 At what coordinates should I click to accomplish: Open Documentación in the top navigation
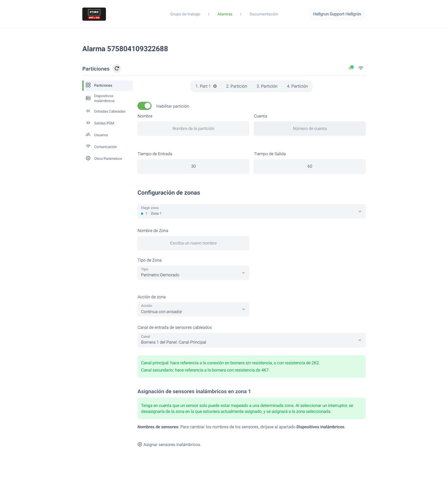(x=264, y=14)
